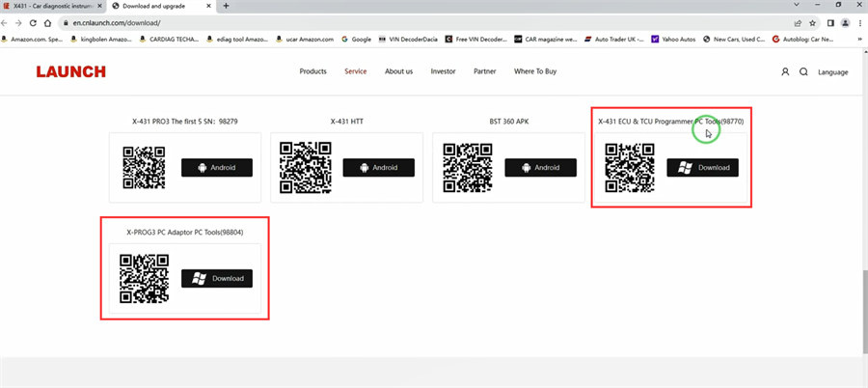Open a new browser tab with plus button
The width and height of the screenshot is (868, 388).
coord(226,6)
